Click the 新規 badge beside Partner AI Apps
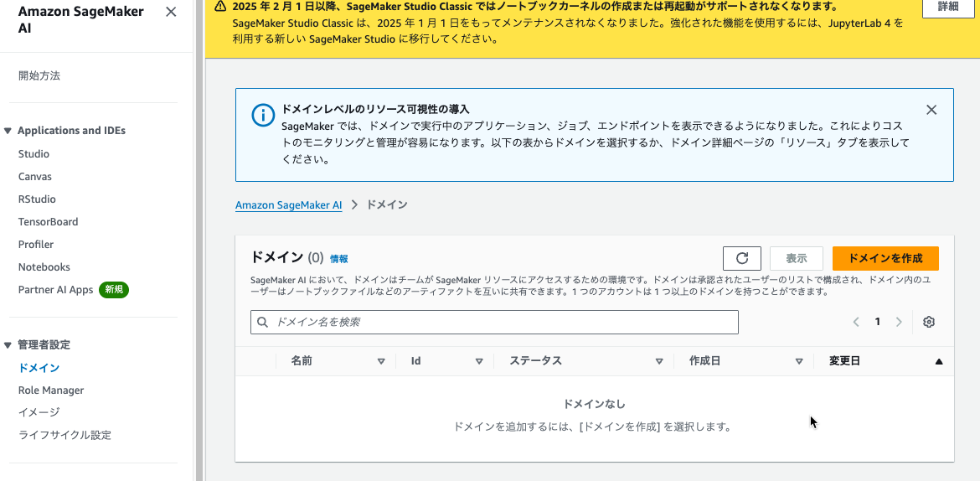Screen dimensions: 980x481 pos(114,290)
